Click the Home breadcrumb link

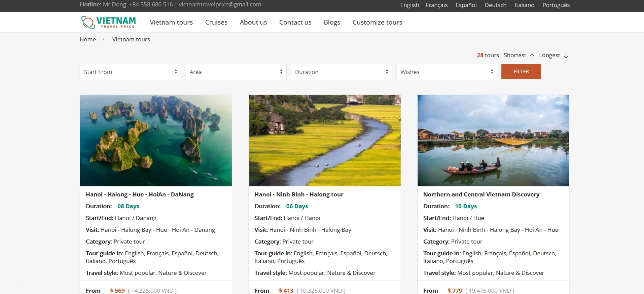point(88,39)
